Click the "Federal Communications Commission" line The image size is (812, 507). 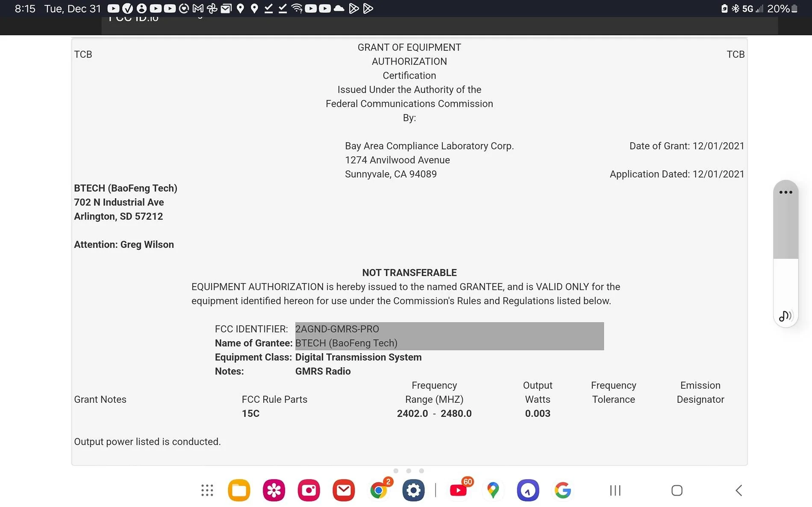[x=409, y=104]
